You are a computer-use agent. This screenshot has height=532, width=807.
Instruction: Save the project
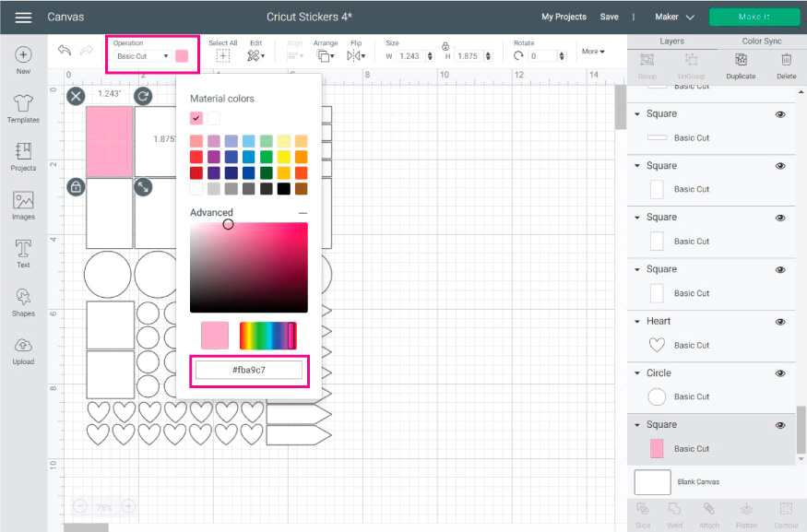click(609, 17)
